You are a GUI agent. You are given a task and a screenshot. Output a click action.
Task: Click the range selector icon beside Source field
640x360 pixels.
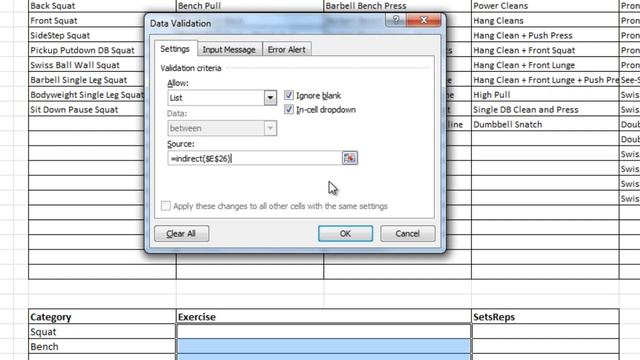point(350,158)
